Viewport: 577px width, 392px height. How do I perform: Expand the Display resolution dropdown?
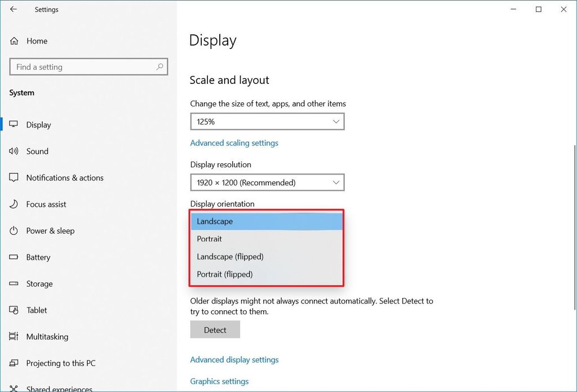point(267,182)
